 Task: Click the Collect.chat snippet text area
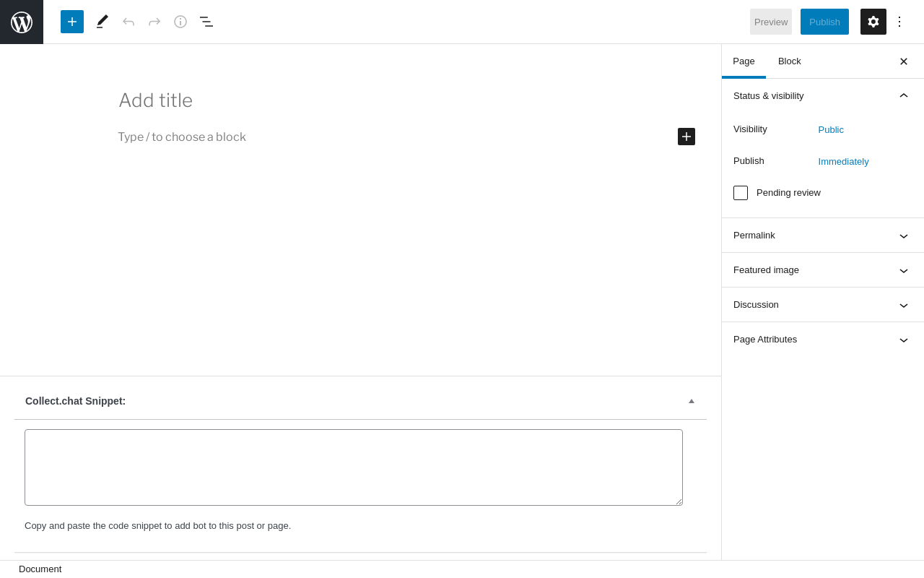point(354,467)
